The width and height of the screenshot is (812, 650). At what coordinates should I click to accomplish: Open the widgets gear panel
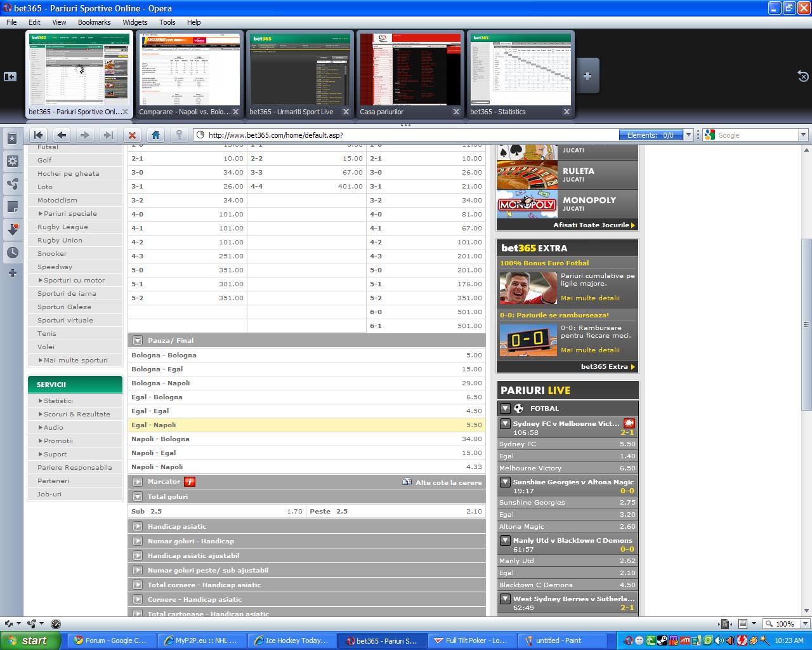point(12,161)
